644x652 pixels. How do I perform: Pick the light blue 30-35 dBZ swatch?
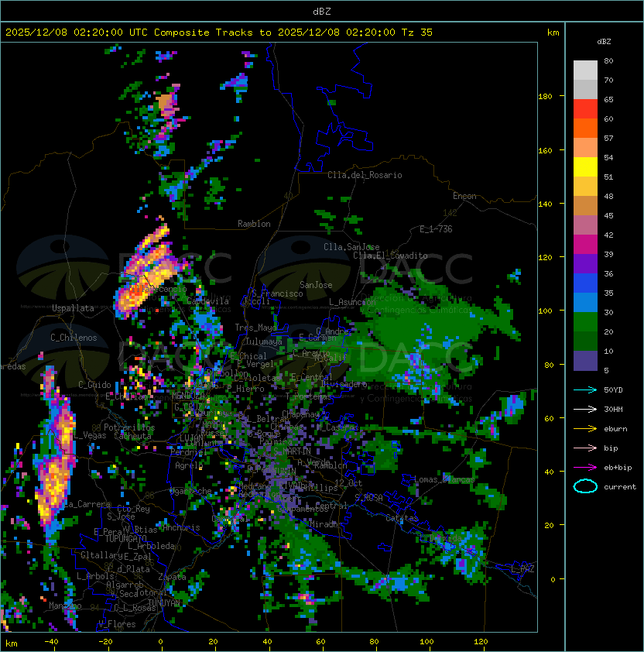click(x=585, y=303)
